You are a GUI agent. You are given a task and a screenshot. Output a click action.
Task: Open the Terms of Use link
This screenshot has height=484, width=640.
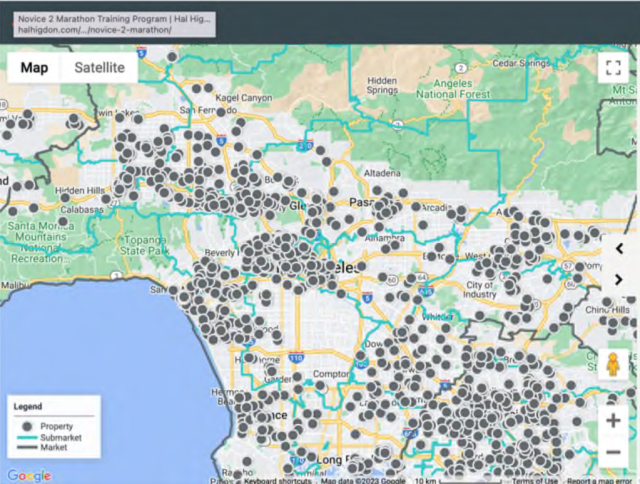click(x=537, y=479)
